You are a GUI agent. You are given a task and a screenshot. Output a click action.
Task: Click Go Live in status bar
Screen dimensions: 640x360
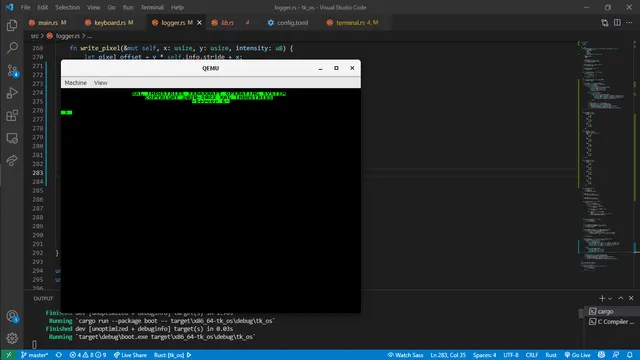pos(578,355)
